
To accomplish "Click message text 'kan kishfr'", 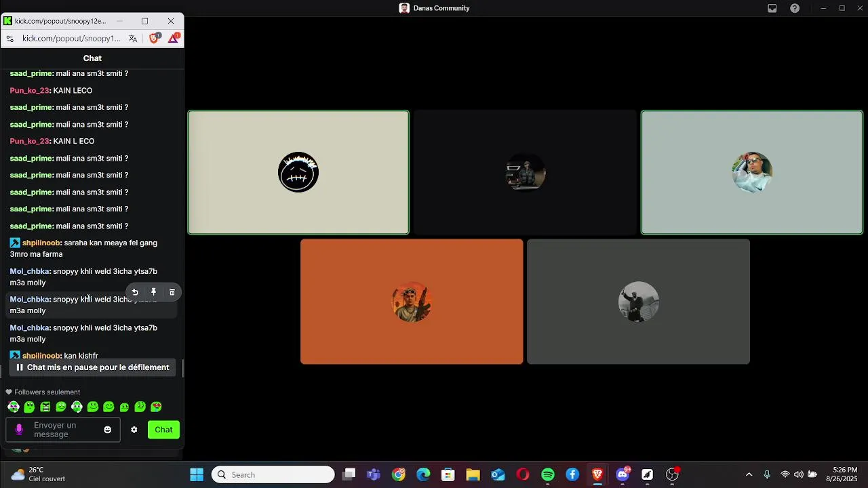I will click(x=81, y=355).
